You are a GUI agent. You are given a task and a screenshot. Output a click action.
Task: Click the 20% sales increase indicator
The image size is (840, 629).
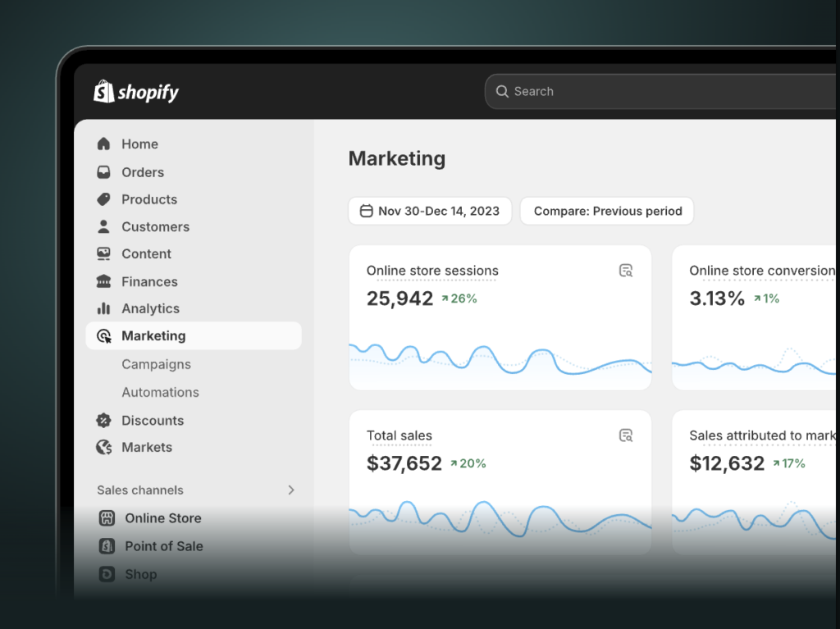point(468,463)
